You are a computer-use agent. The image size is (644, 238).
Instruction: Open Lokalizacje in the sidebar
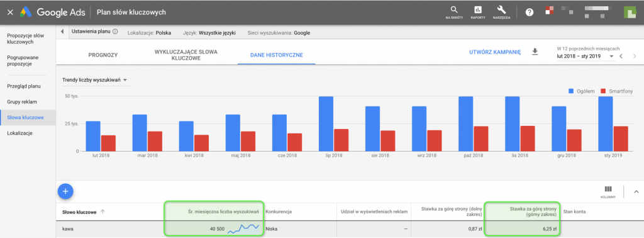click(x=19, y=133)
